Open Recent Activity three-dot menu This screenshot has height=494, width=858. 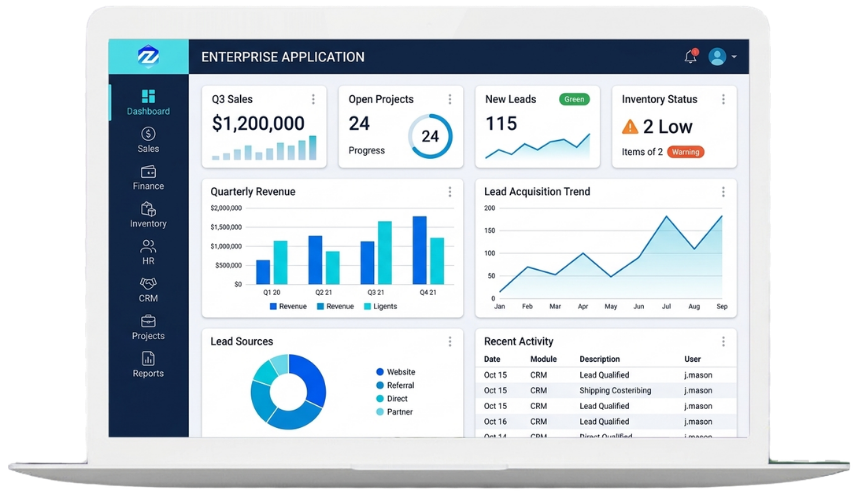click(723, 341)
